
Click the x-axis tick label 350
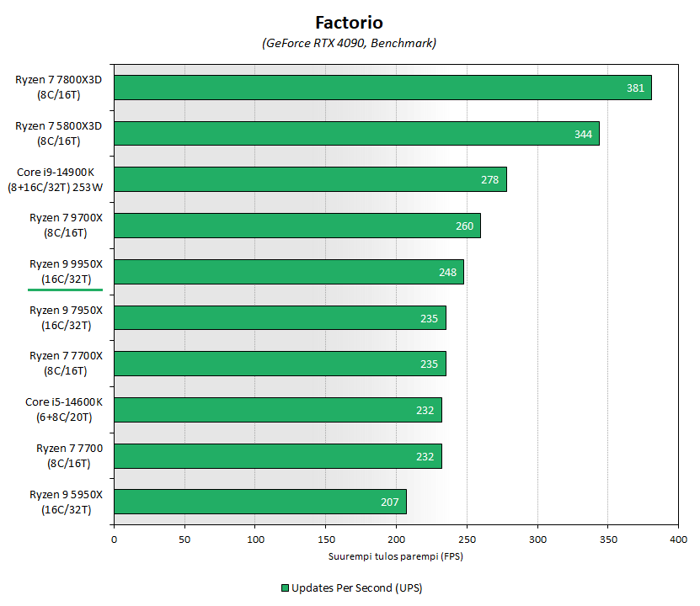click(x=608, y=540)
